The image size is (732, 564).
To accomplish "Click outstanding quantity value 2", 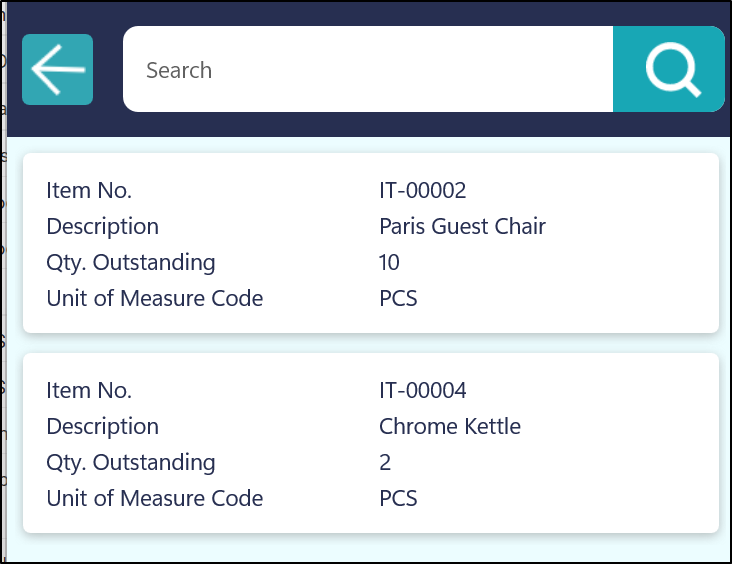I will coord(385,462).
